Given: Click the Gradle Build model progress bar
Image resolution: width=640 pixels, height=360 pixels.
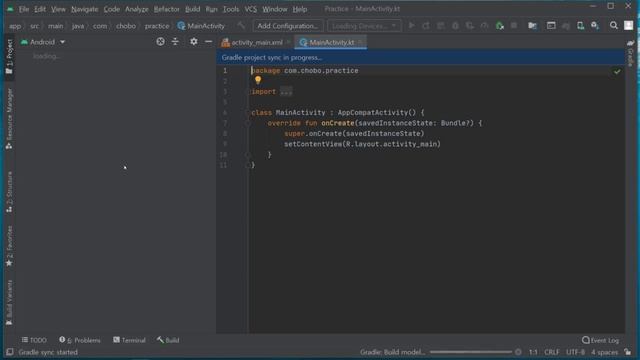Looking at the screenshot, I should tap(471, 352).
